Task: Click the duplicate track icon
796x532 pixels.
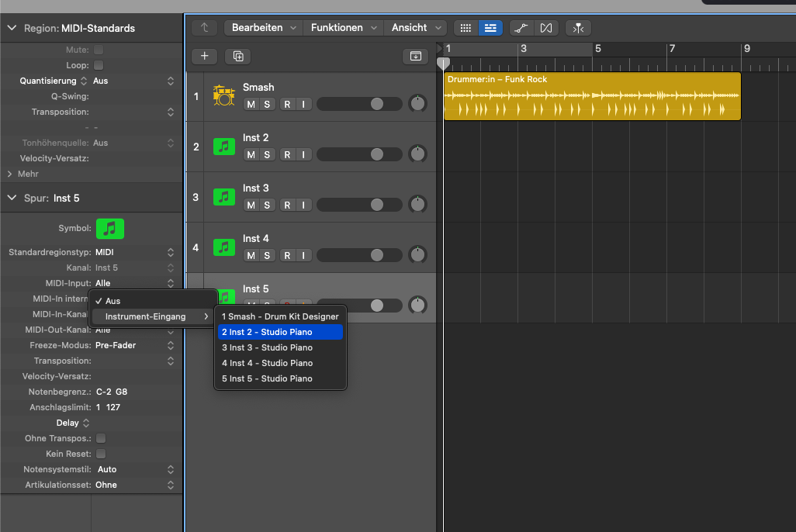Action: pos(237,56)
